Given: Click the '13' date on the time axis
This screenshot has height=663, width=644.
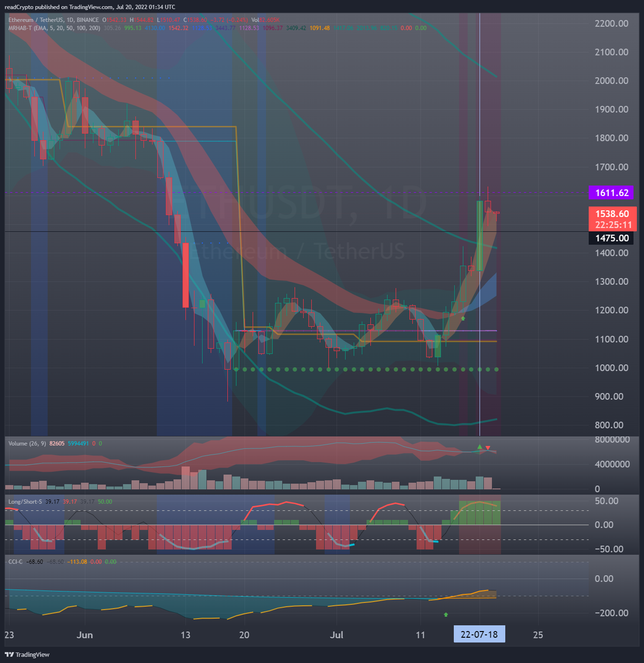Looking at the screenshot, I should 185,635.
